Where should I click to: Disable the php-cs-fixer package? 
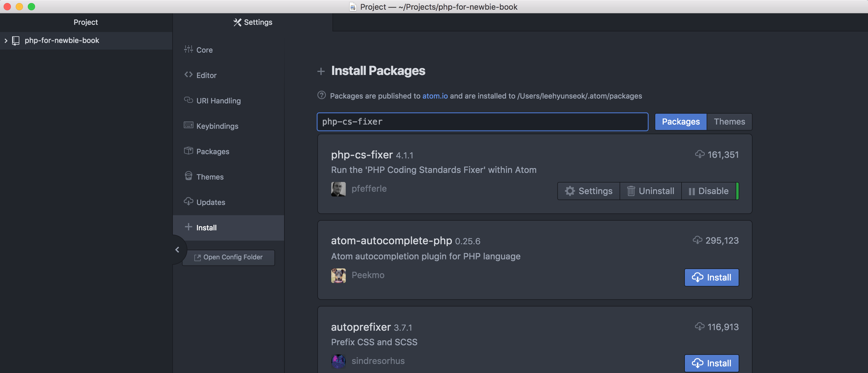709,191
